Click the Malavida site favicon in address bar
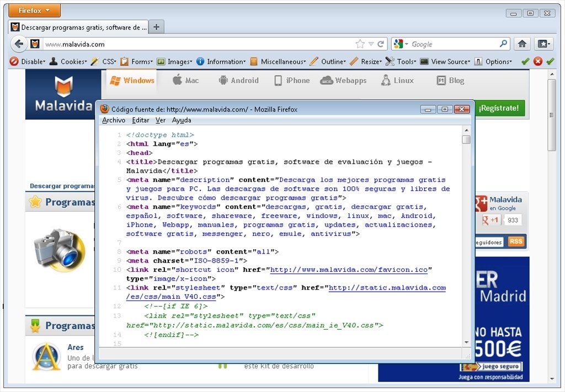The width and height of the screenshot is (565, 392). click(x=35, y=44)
